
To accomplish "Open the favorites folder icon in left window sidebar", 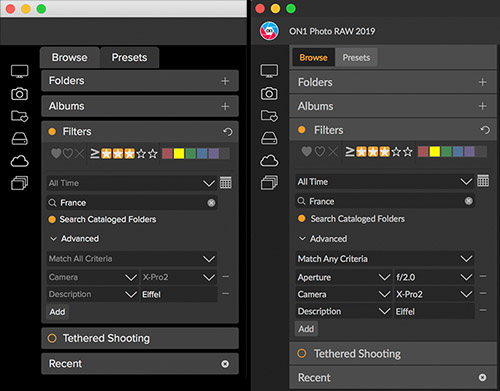I will click(20, 116).
